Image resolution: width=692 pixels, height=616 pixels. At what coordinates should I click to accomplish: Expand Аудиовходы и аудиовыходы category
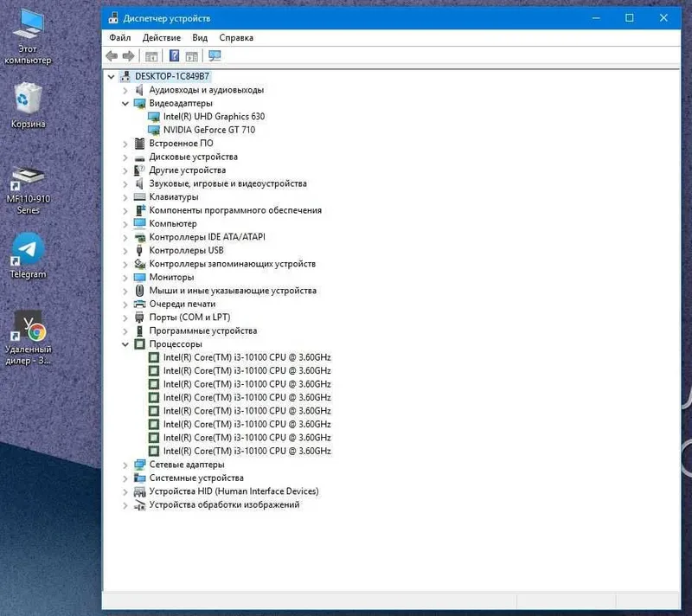[x=125, y=91]
